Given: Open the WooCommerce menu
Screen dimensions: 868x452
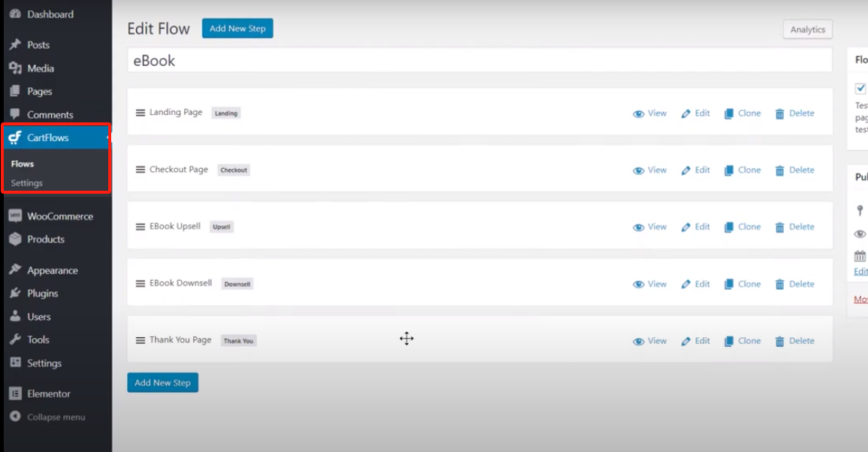Looking at the screenshot, I should coord(60,216).
